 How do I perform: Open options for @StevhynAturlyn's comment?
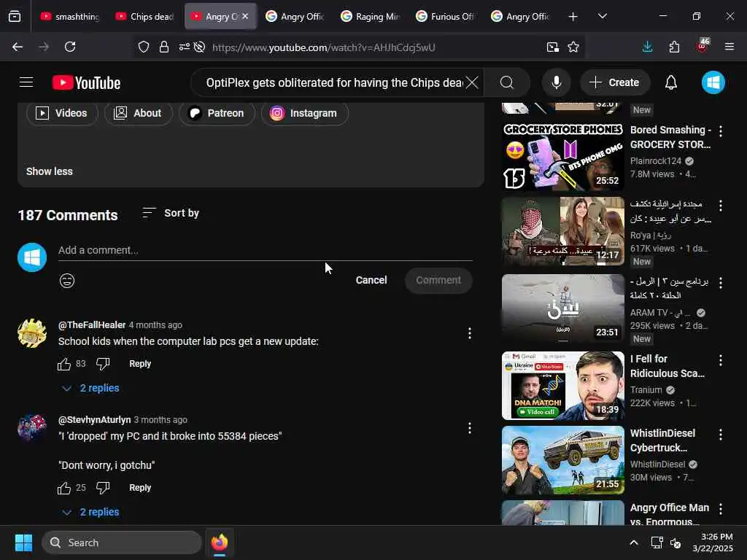click(x=470, y=428)
